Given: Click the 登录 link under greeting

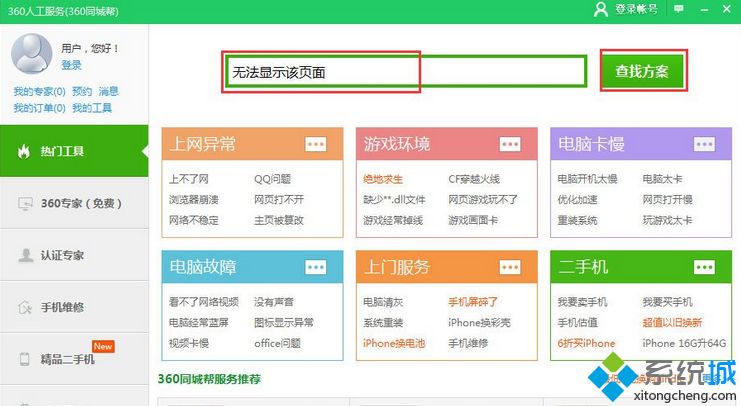Looking at the screenshot, I should (71, 65).
